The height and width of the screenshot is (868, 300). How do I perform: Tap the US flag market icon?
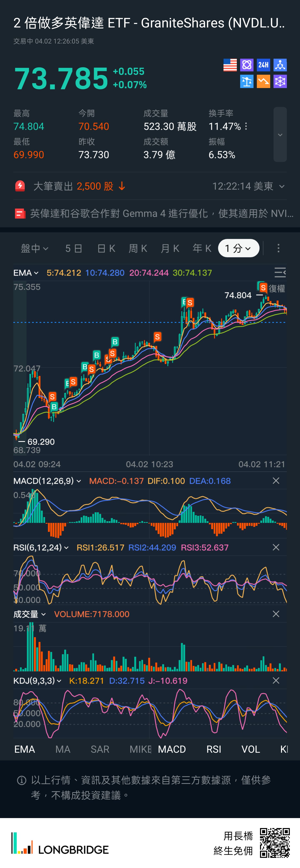click(230, 65)
